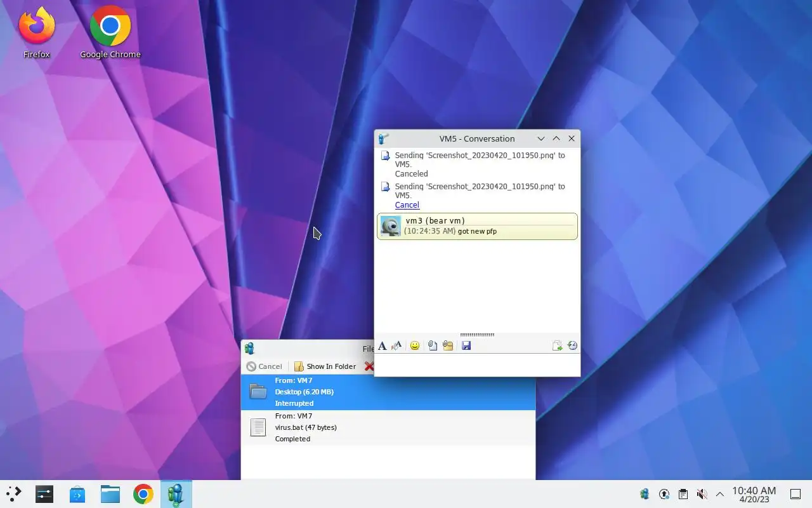Click the folder icon of Desktop transfer
Image resolution: width=812 pixels, height=508 pixels.
(x=258, y=392)
